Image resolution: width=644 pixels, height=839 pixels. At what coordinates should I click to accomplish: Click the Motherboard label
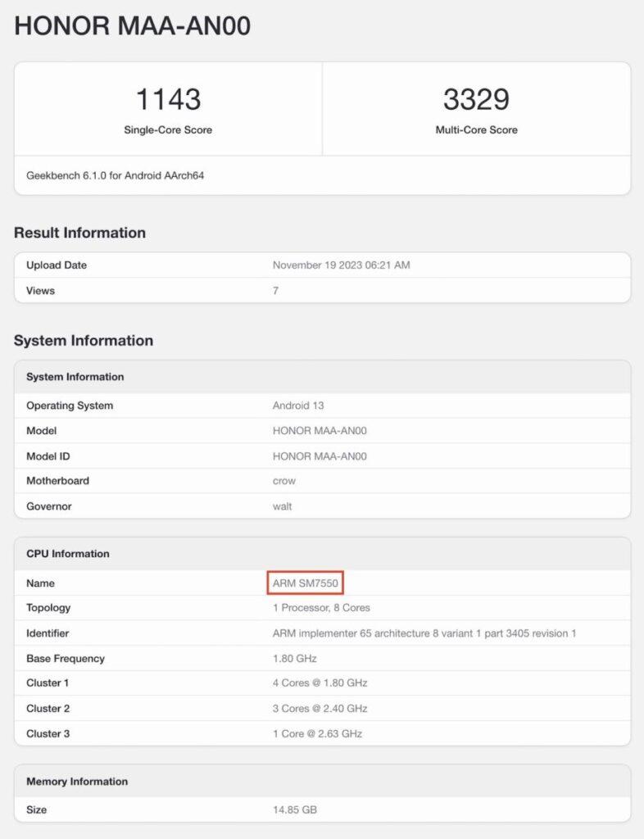pos(58,481)
